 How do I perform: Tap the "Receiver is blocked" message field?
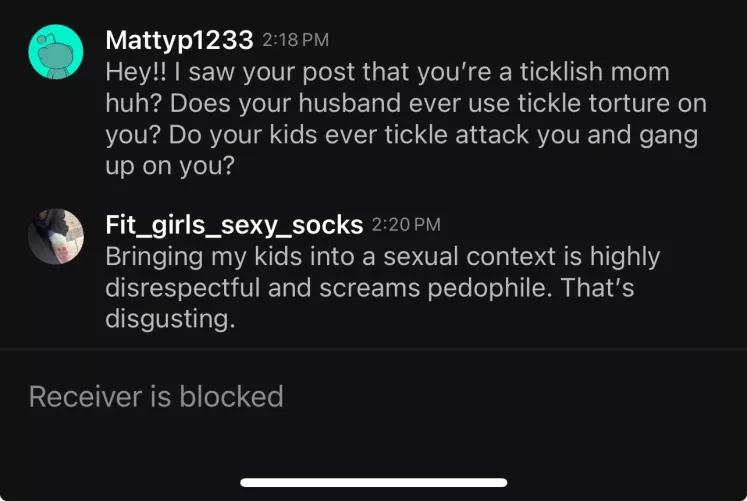pyautogui.click(x=374, y=397)
